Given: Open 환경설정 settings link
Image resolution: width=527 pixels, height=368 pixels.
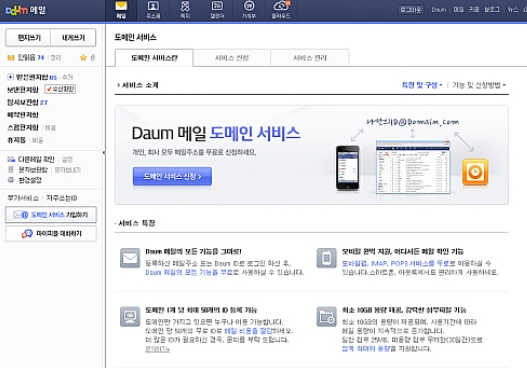Looking at the screenshot, I should coord(30,180).
